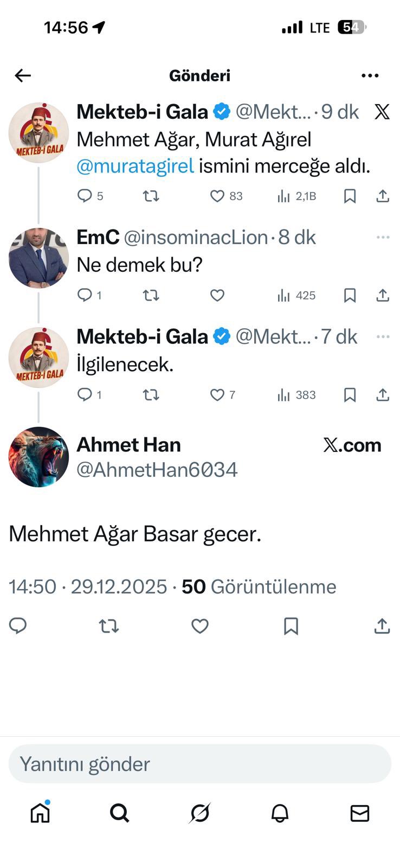
Task: Go back using the arrow button
Action: (22, 75)
